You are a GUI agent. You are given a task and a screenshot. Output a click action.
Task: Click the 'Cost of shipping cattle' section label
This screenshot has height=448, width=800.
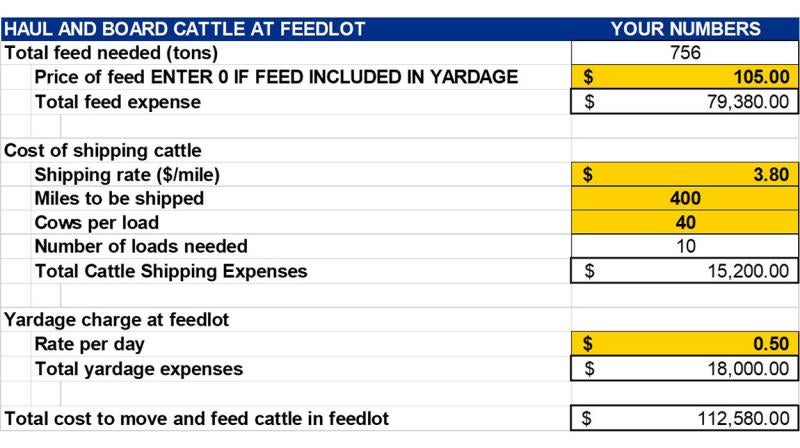103,151
